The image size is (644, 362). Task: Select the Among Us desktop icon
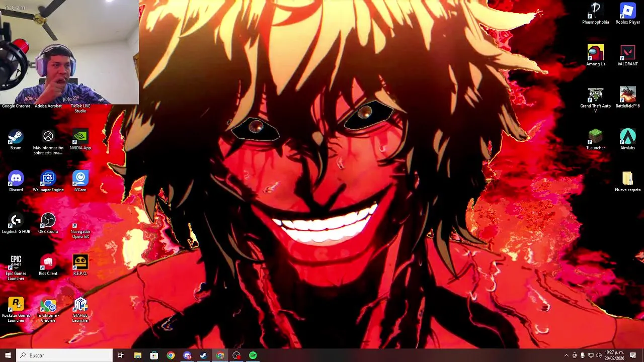pyautogui.click(x=595, y=55)
